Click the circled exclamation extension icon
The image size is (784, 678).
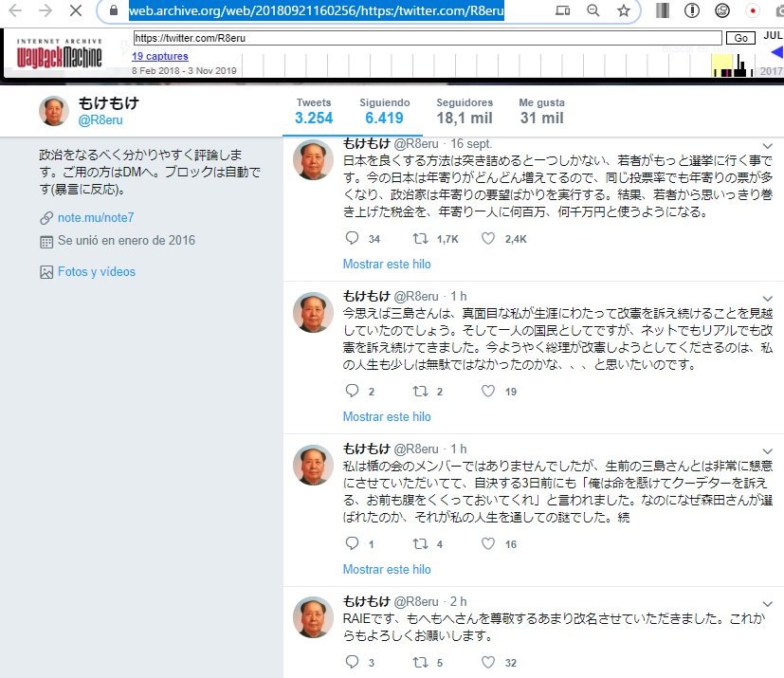(692, 10)
